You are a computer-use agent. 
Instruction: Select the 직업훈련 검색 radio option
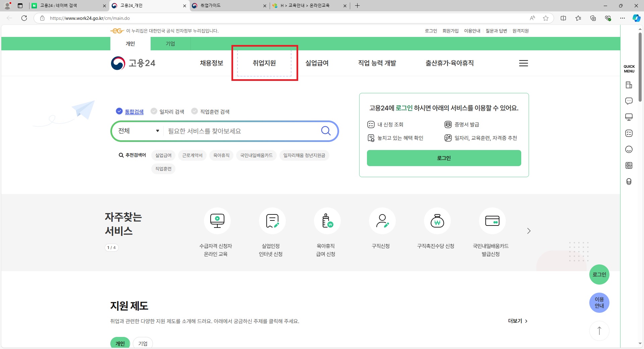(x=195, y=111)
